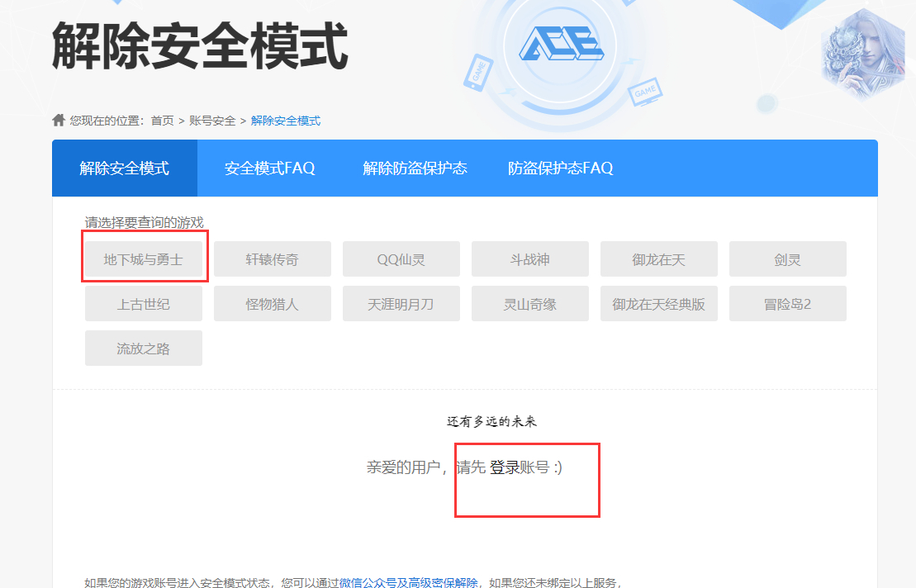Select the 斗战神 game

pyautogui.click(x=530, y=258)
